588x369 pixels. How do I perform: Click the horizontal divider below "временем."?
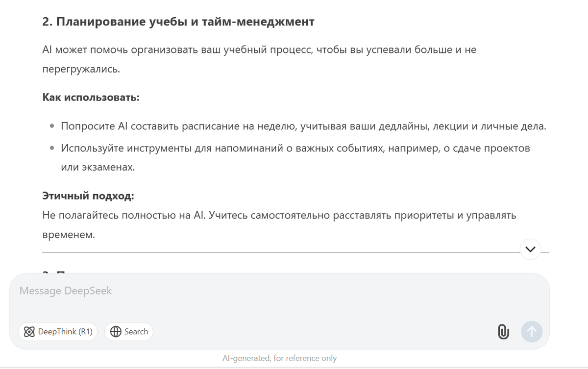279,253
